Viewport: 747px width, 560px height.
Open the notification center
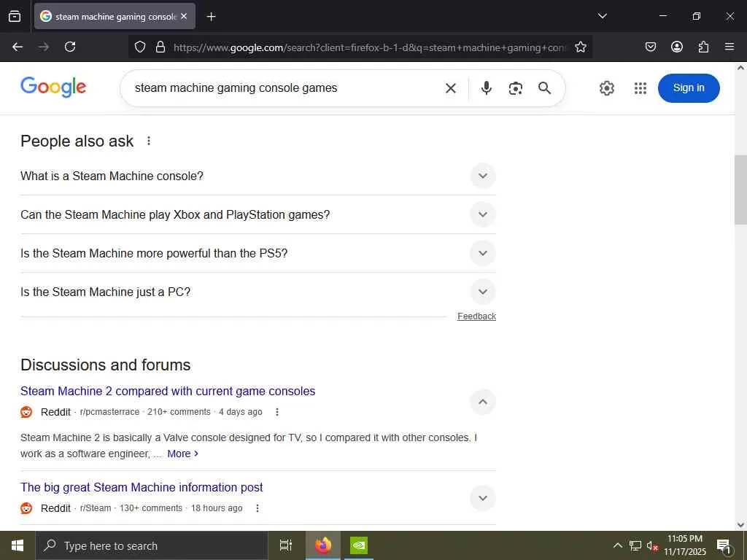724,545
